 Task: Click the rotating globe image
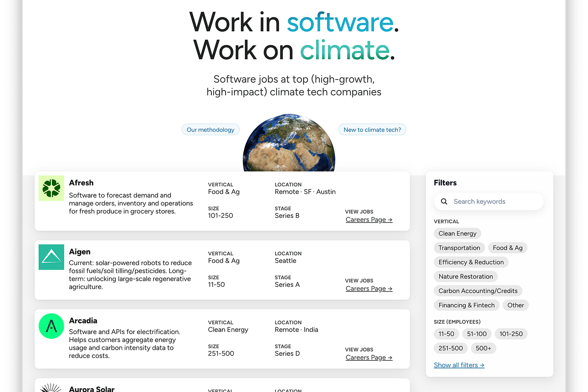point(289,143)
